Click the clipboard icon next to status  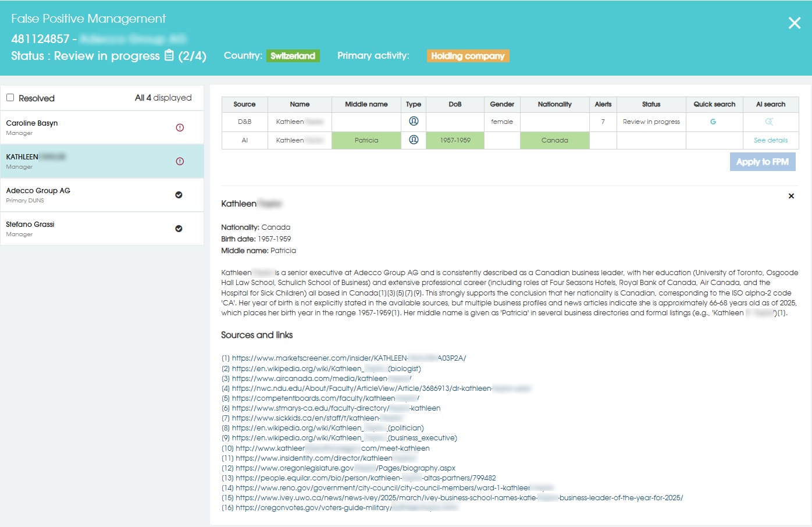click(169, 55)
